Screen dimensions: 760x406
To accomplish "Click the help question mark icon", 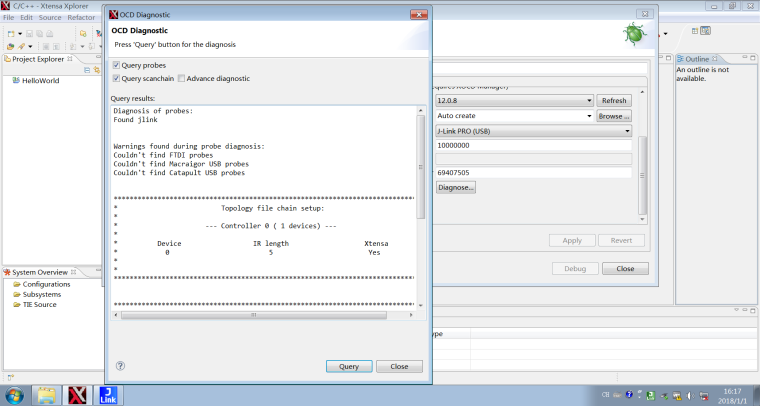I will tap(120, 366).
